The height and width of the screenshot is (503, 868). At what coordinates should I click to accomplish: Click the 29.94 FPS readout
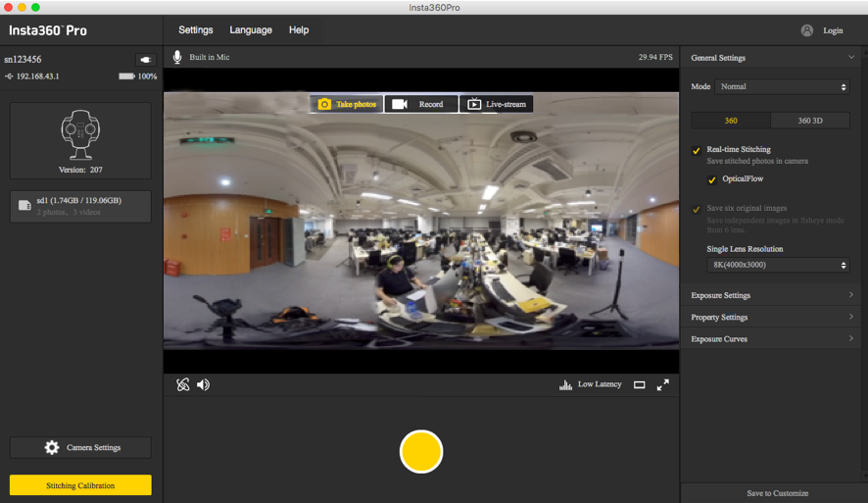pyautogui.click(x=655, y=57)
